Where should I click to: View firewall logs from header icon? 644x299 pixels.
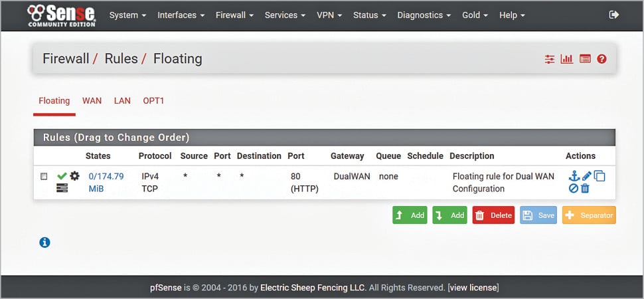[x=585, y=59]
